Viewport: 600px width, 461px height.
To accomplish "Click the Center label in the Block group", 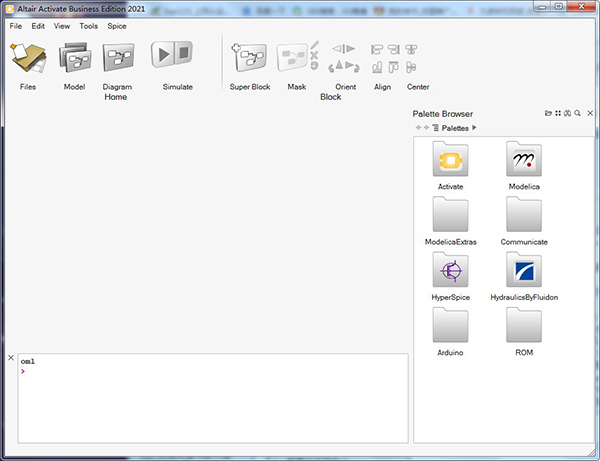I will tap(418, 87).
